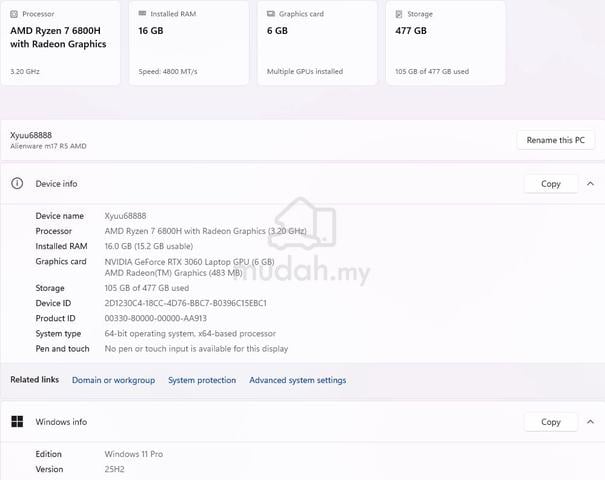Click NVIDIA GeForce RTX 3060 Laptop GPU text
Screen dimensions: 605x480
pyautogui.click(x=189, y=262)
